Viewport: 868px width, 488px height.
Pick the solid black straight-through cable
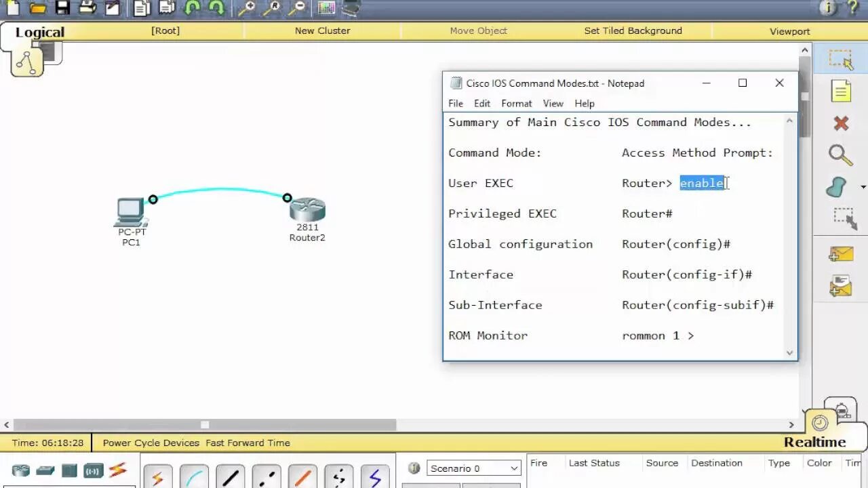(230, 476)
